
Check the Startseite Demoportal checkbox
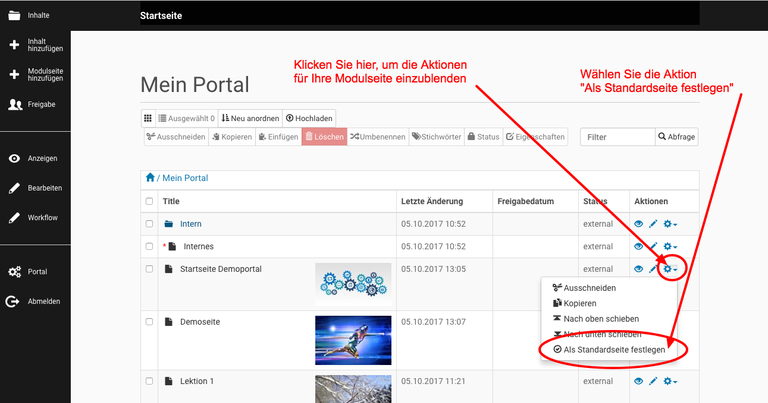pyautogui.click(x=149, y=269)
